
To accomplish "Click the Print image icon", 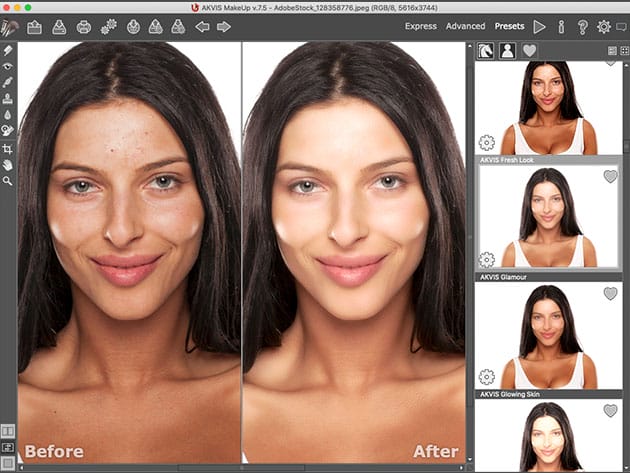I will click(84, 27).
